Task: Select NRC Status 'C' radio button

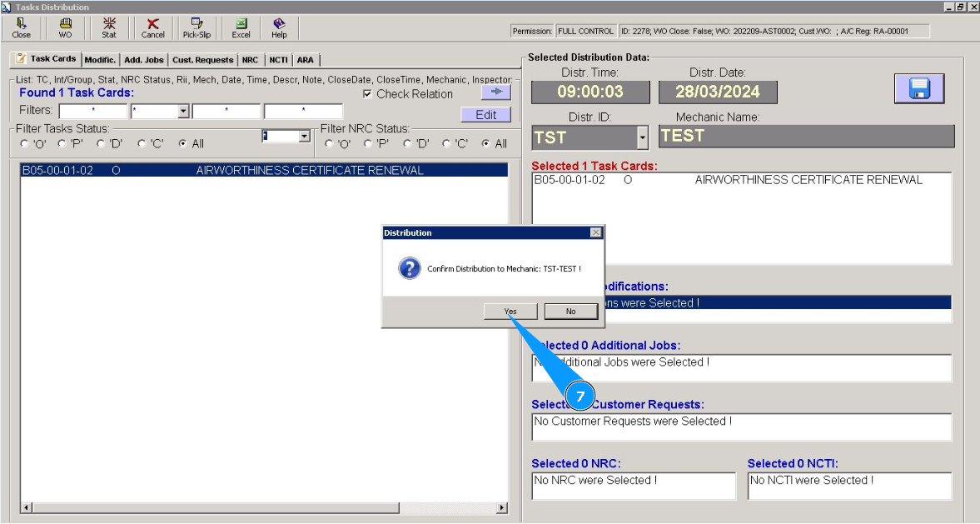Action: pyautogui.click(x=446, y=144)
